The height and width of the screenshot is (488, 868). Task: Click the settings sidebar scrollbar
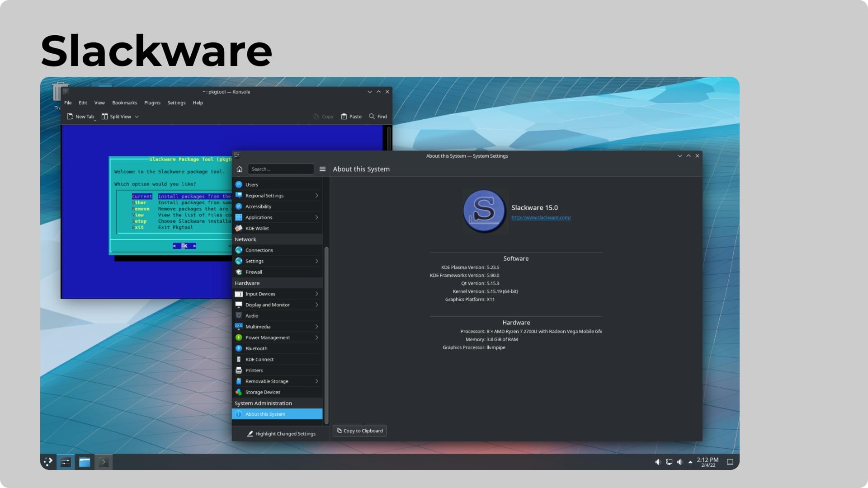[326, 335]
